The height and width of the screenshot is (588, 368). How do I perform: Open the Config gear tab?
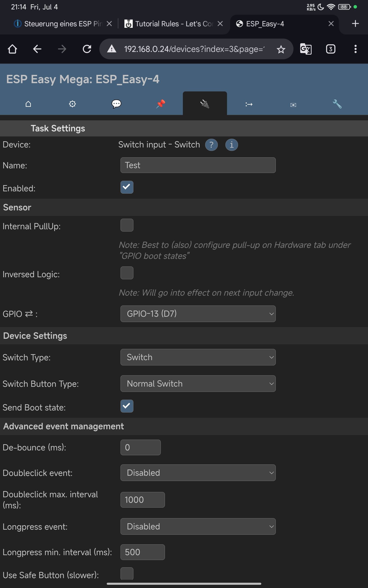point(72,104)
